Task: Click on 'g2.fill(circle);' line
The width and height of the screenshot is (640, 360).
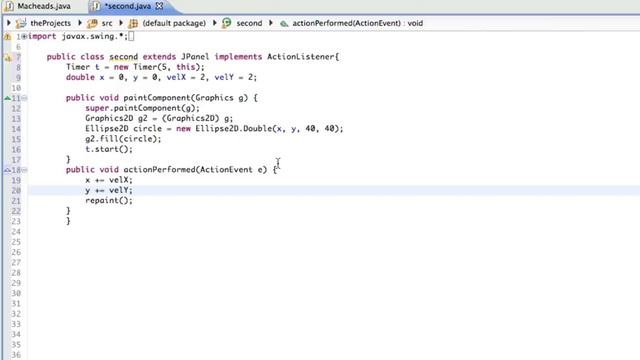Action: 123,139
